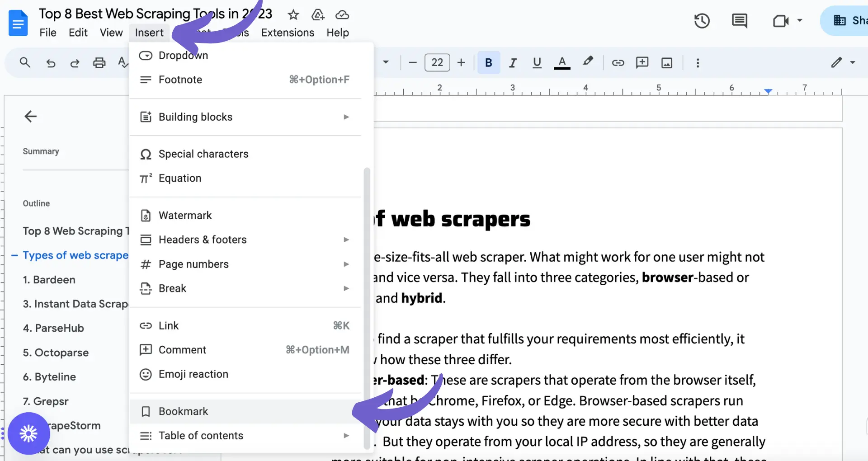Screen dimensions: 868x461
Task: Open the purple floating assistant button
Action: click(x=28, y=433)
